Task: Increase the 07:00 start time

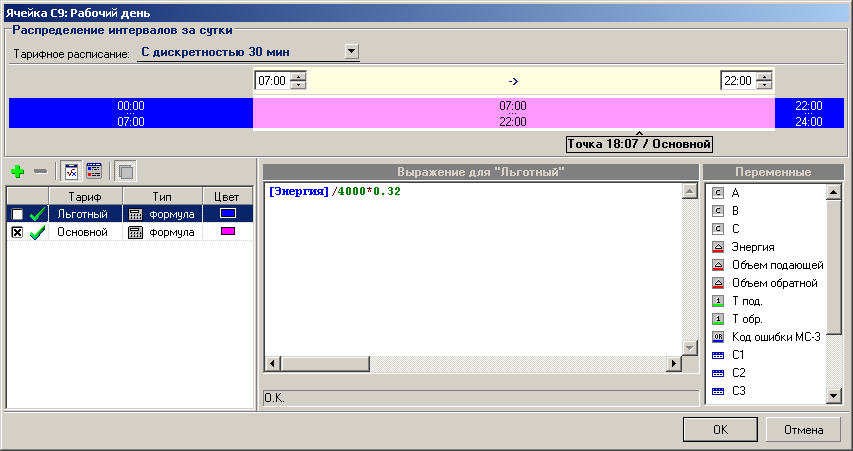Action: (298, 77)
